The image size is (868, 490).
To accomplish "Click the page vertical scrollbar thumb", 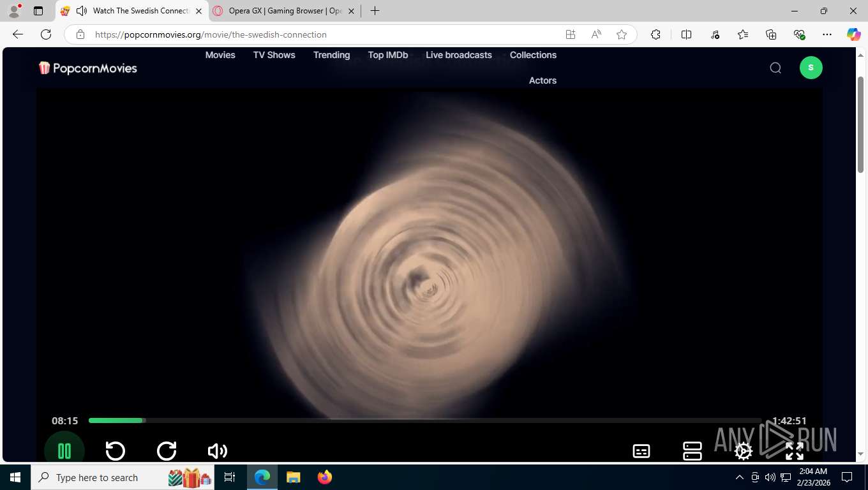I will [860, 123].
